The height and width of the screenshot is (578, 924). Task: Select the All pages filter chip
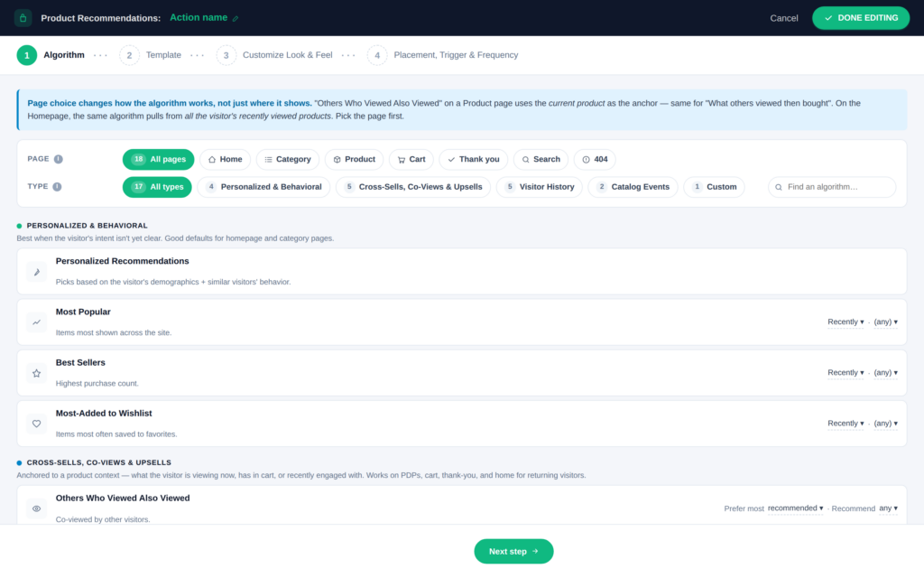[x=159, y=159]
